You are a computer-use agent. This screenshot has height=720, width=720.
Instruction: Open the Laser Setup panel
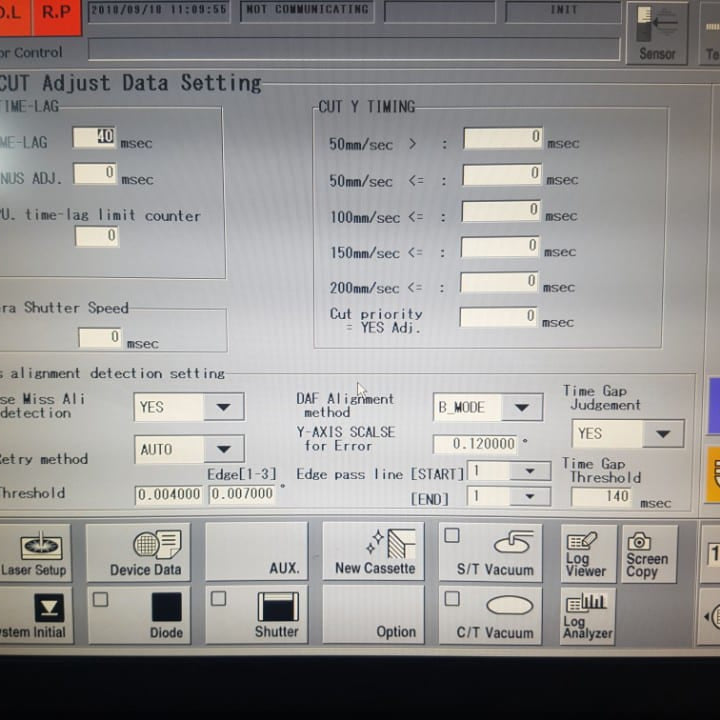34,553
